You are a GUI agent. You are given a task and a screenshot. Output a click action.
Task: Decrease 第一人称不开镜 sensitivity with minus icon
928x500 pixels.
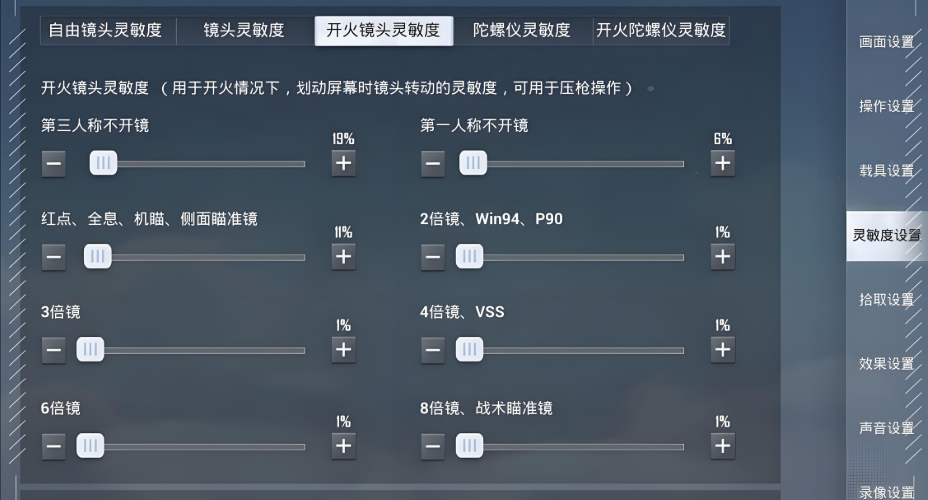pos(433,163)
